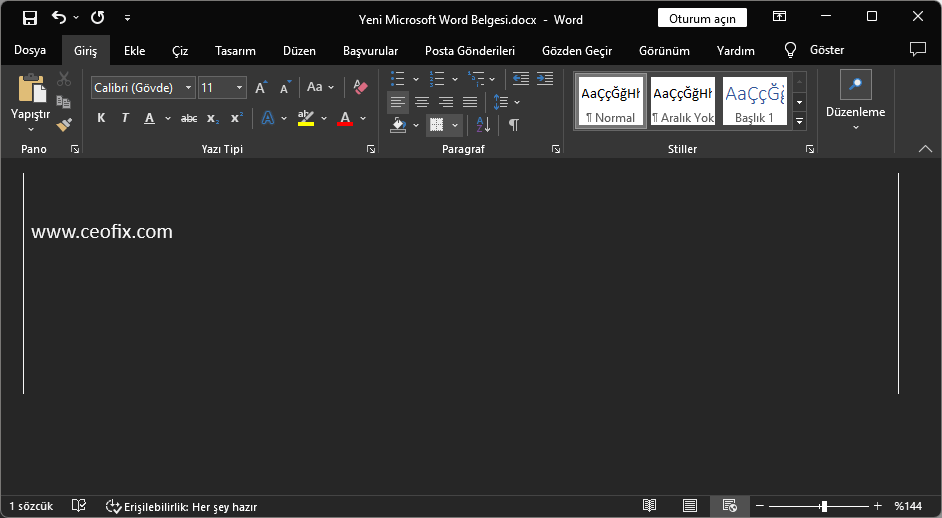Image resolution: width=942 pixels, height=518 pixels.
Task: Open highlight color dropdown arrow
Action: click(324, 118)
